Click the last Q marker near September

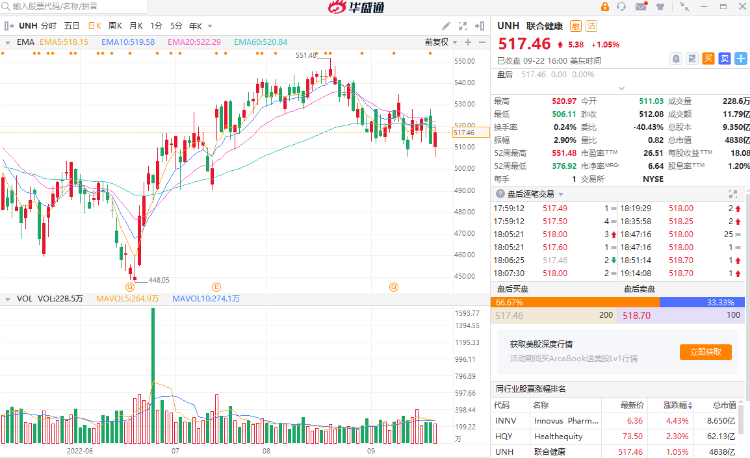point(393,287)
